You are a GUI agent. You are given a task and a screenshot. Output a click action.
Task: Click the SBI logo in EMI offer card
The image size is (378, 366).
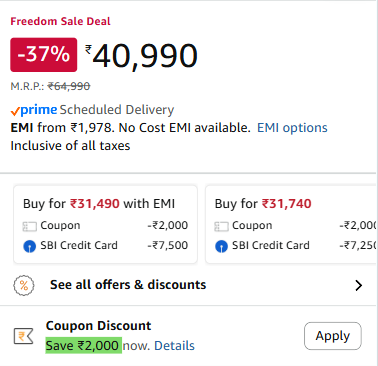[x=29, y=246]
